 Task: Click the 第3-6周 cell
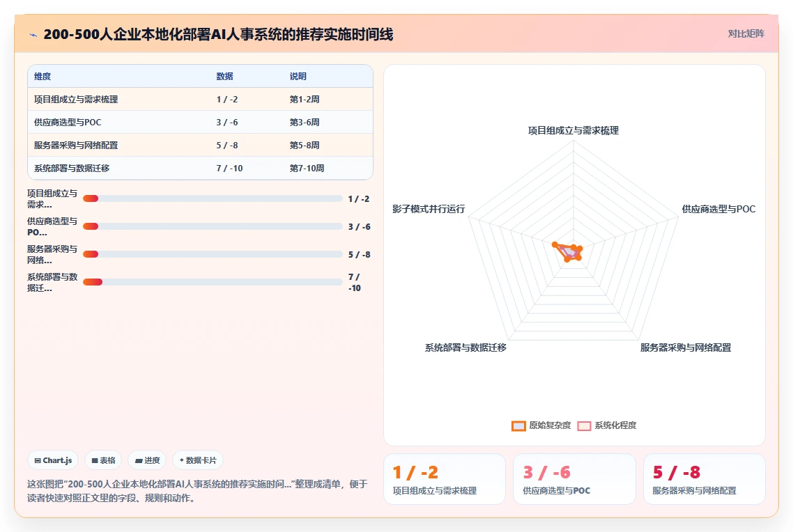305,123
